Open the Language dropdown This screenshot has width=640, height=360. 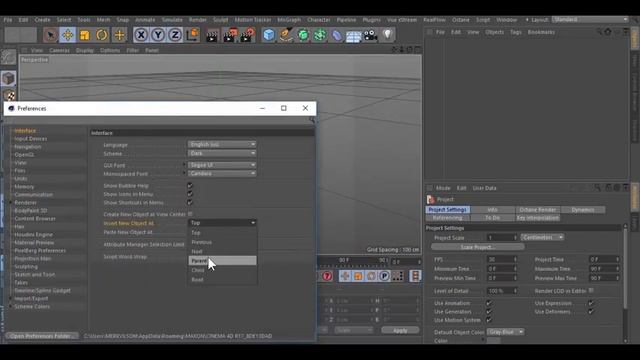tap(222, 144)
